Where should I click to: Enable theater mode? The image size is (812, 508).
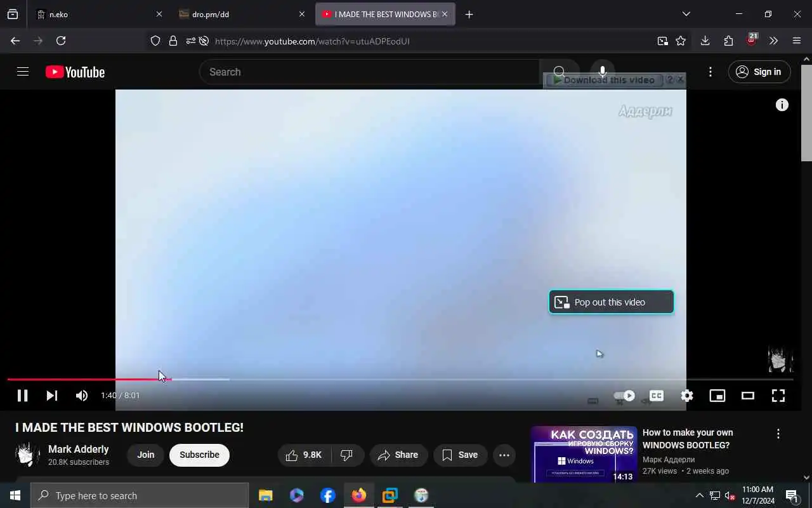[748, 396]
